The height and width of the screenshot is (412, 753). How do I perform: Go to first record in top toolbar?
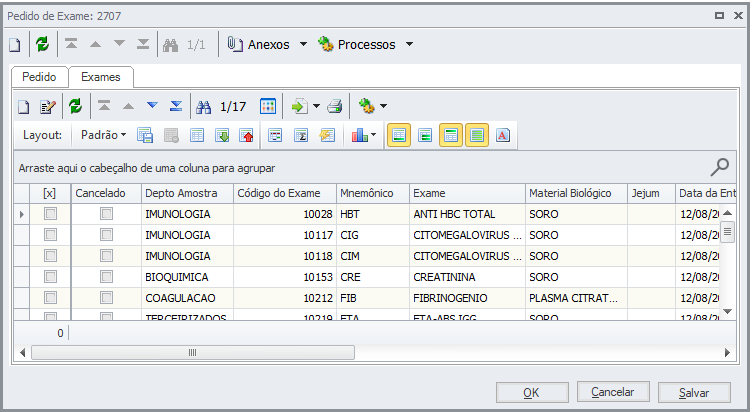tap(71, 44)
